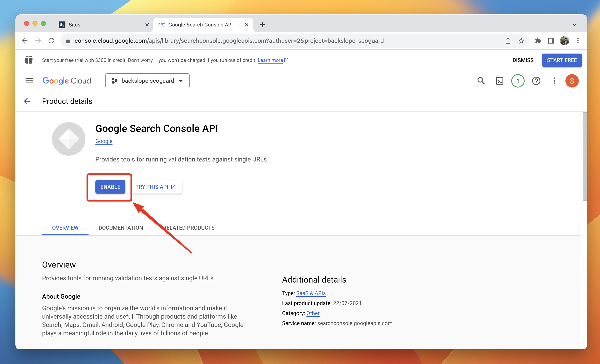Click the Try This API link
Image resolution: width=600 pixels, height=364 pixels.
pos(155,187)
